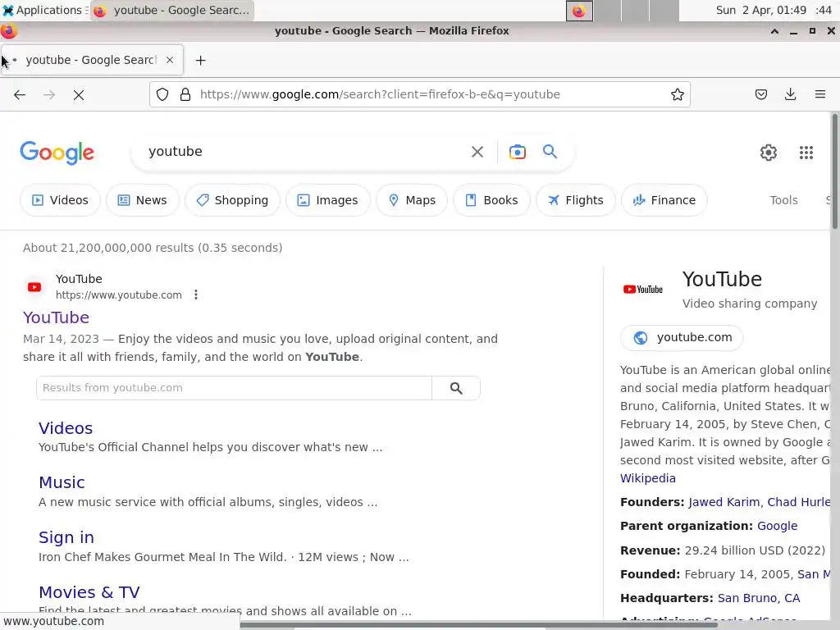
Task: Click YouTube favicon in first result
Action: tap(34, 287)
